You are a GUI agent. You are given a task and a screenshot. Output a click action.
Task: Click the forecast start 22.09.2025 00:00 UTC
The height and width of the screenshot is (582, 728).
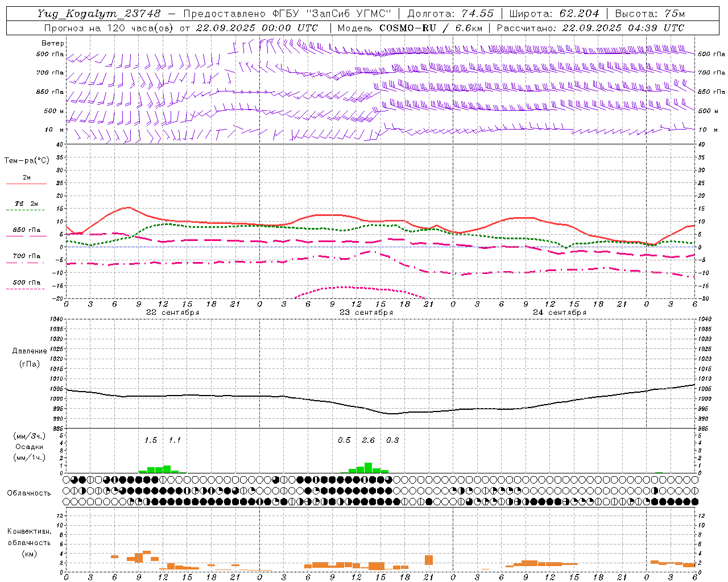point(257,28)
